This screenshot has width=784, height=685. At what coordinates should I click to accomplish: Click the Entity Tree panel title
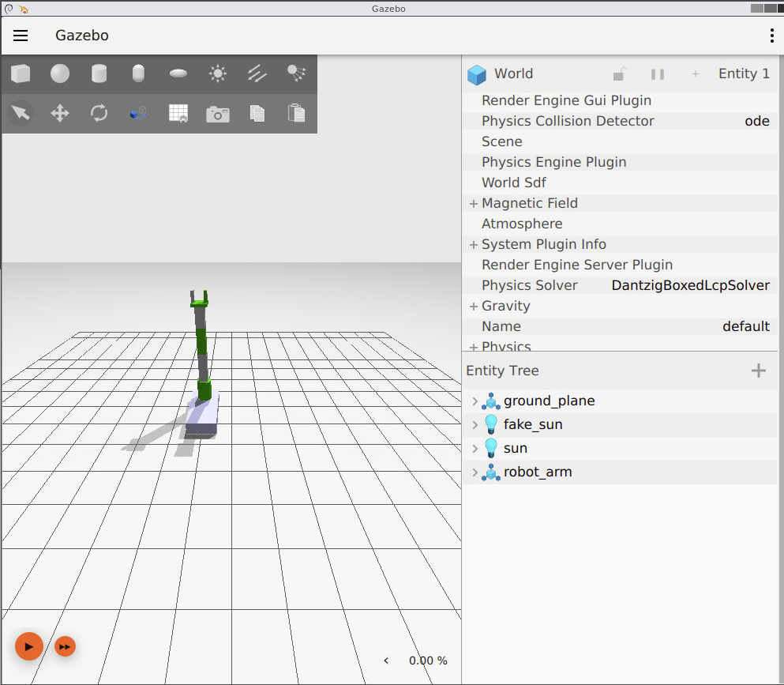502,371
